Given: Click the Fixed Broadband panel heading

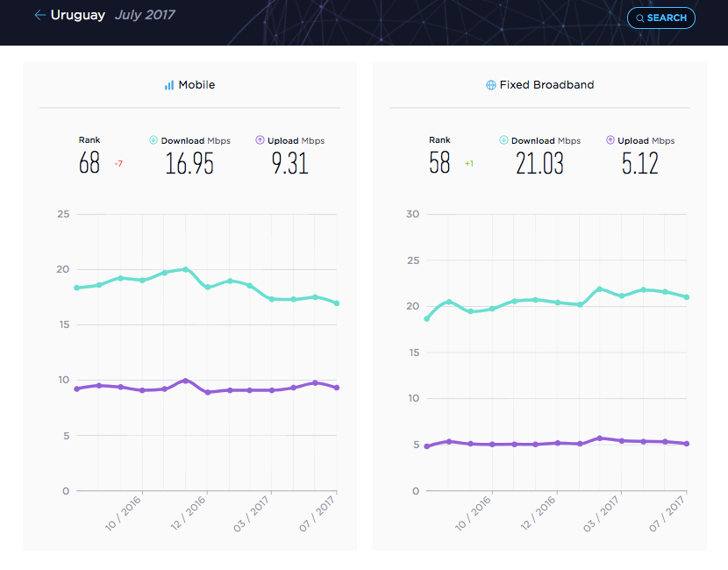Looking at the screenshot, I should (546, 85).
